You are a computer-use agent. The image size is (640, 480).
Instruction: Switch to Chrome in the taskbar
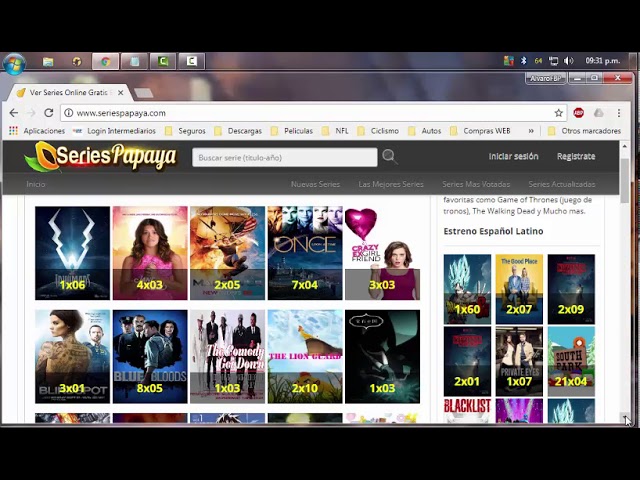coord(105,62)
